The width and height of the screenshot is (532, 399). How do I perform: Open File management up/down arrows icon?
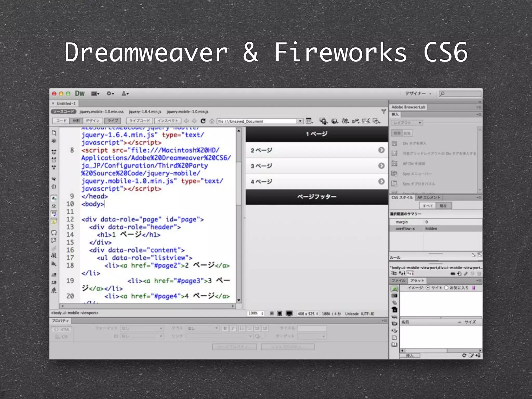[x=345, y=121]
